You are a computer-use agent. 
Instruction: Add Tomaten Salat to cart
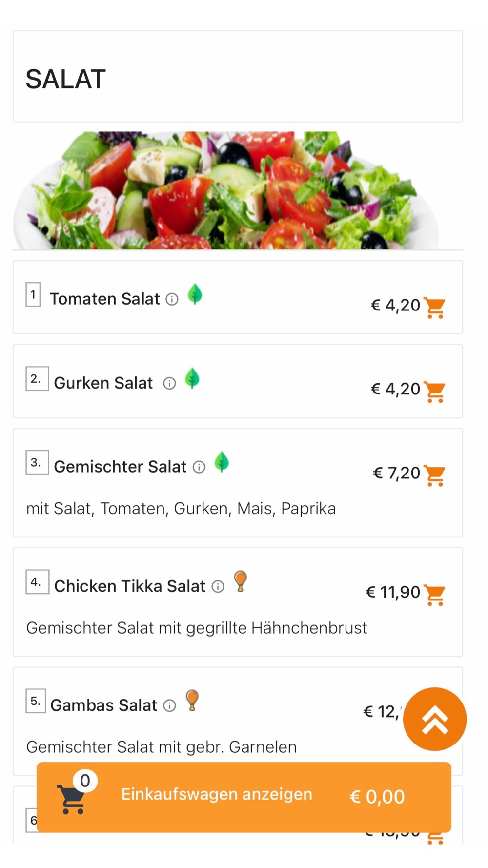(x=434, y=308)
